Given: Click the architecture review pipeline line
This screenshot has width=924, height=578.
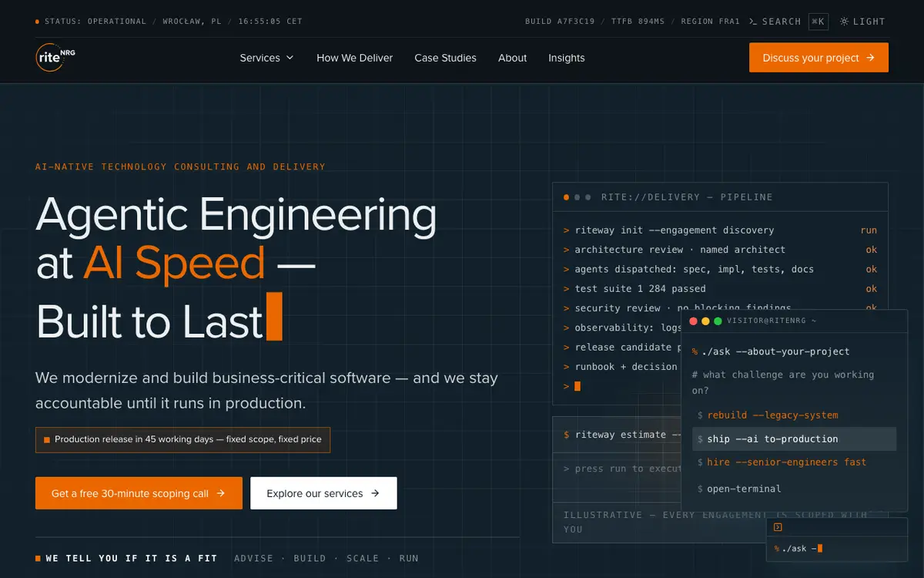Looking at the screenshot, I should point(720,250).
